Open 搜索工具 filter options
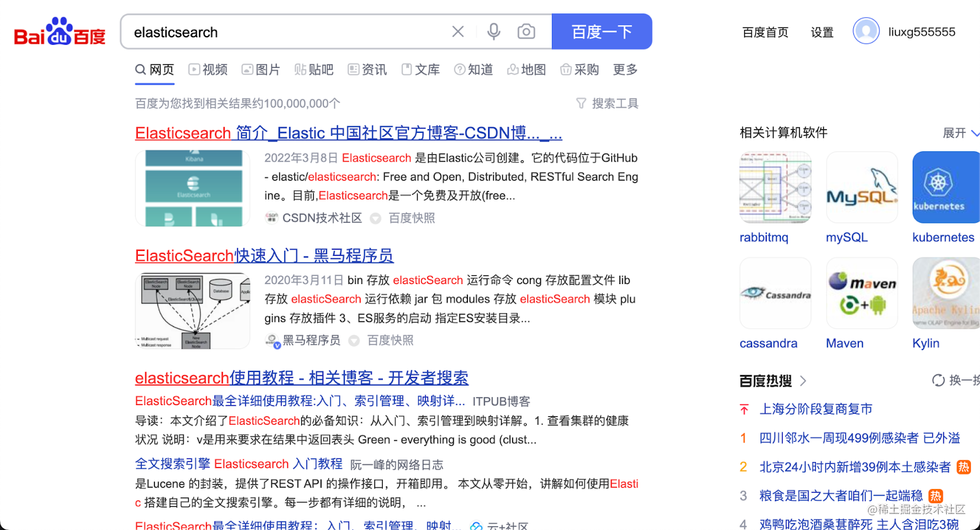Screen dimensions: 980x530 click(608, 103)
